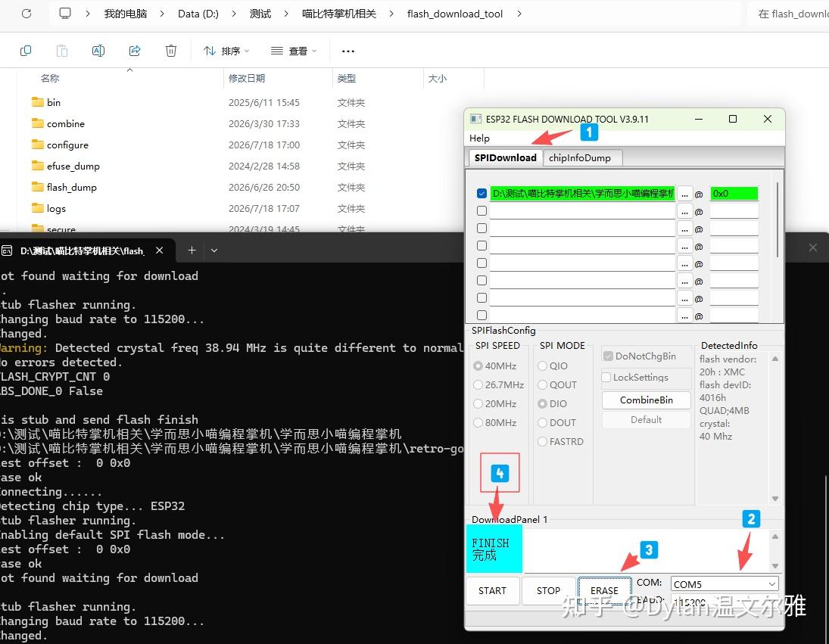Click the refresh icon in Explorer's address bar
This screenshot has height=644, width=829.
tap(26, 14)
